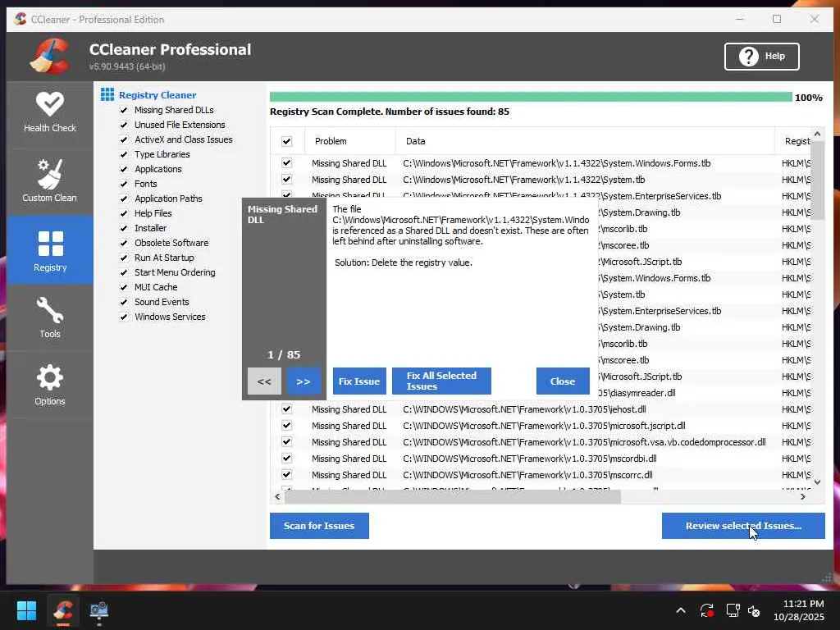Screen dimensions: 840x630
Task: Uncheck the Applications option
Action: point(124,169)
